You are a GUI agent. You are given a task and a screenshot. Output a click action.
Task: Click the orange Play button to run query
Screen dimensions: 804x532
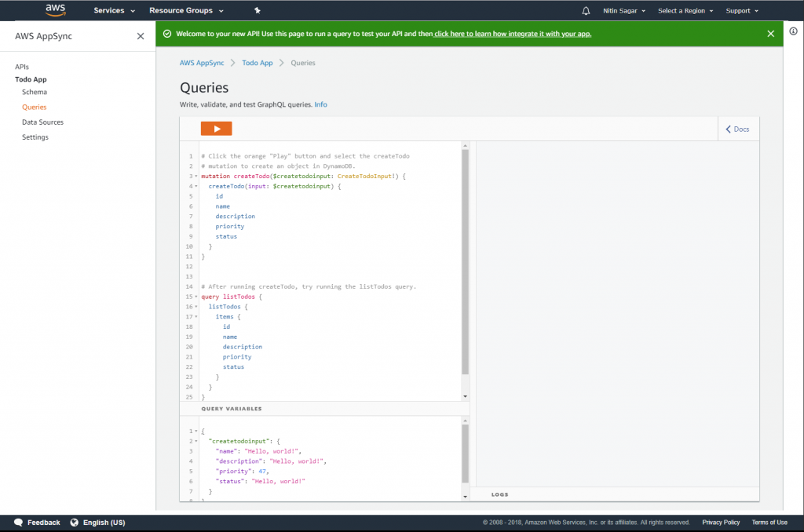(216, 129)
